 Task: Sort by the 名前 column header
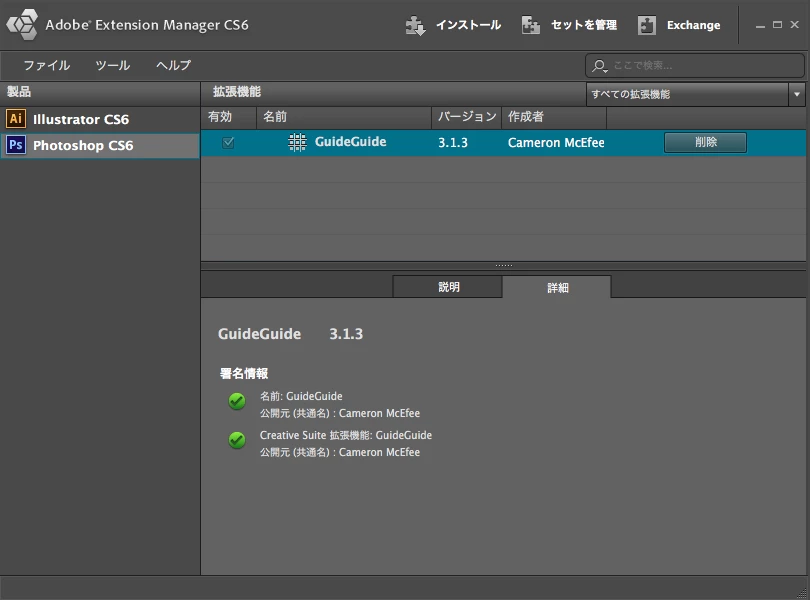(344, 117)
